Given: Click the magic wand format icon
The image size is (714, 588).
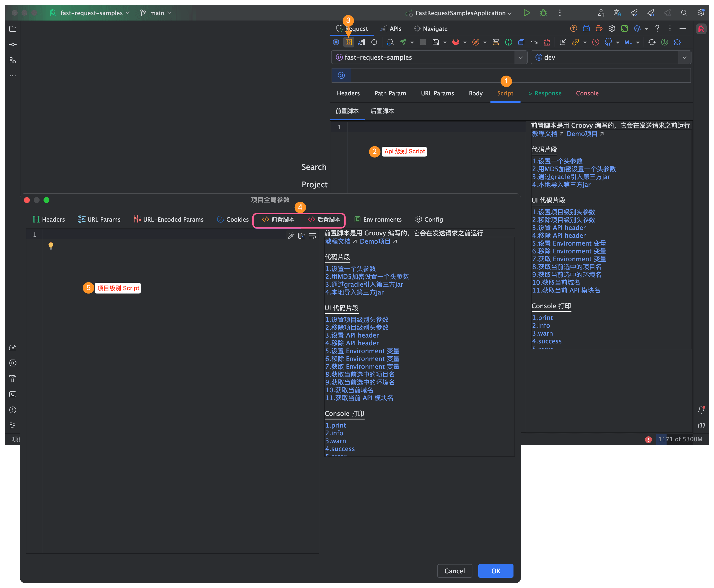Looking at the screenshot, I should (291, 236).
